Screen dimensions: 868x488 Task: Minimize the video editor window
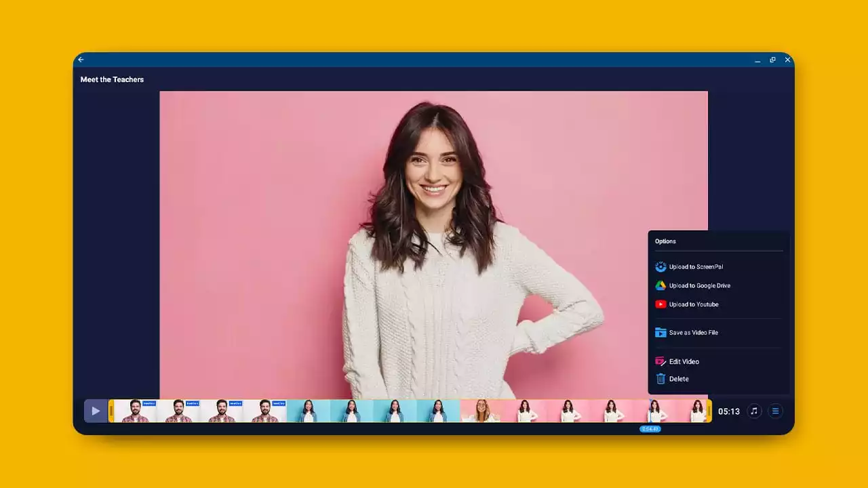click(x=757, y=60)
